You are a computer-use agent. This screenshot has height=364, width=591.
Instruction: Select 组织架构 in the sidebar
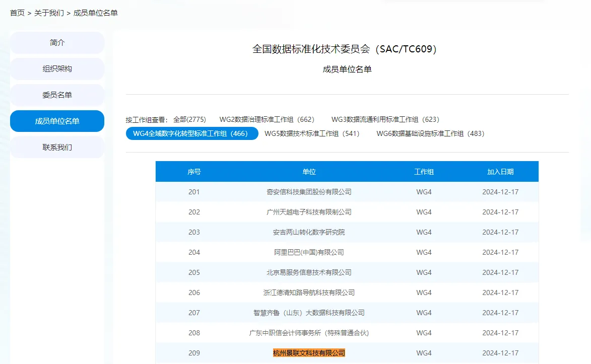[57, 69]
